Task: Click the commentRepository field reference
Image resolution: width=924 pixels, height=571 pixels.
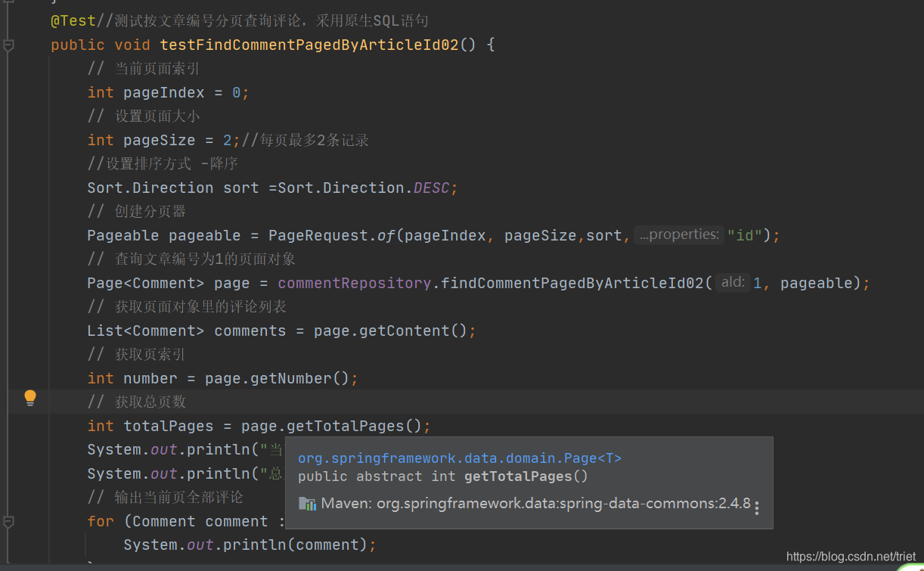Action: coord(355,283)
